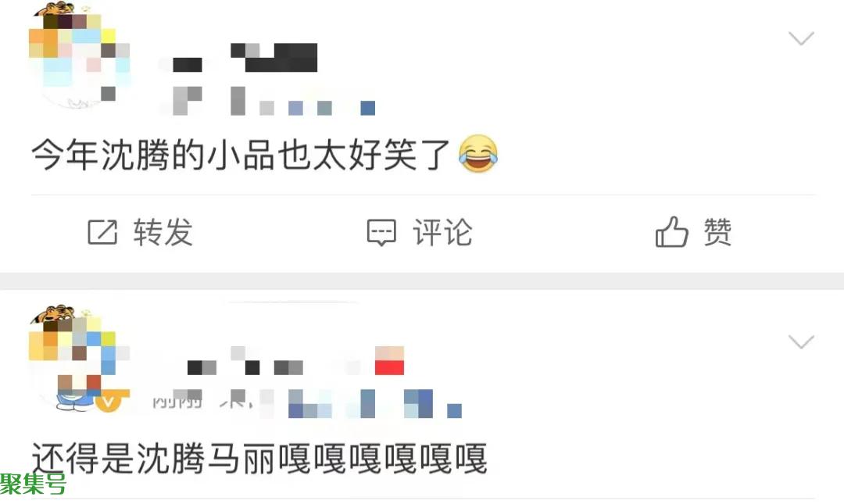Open the first poster's pixelated avatar

79,56
